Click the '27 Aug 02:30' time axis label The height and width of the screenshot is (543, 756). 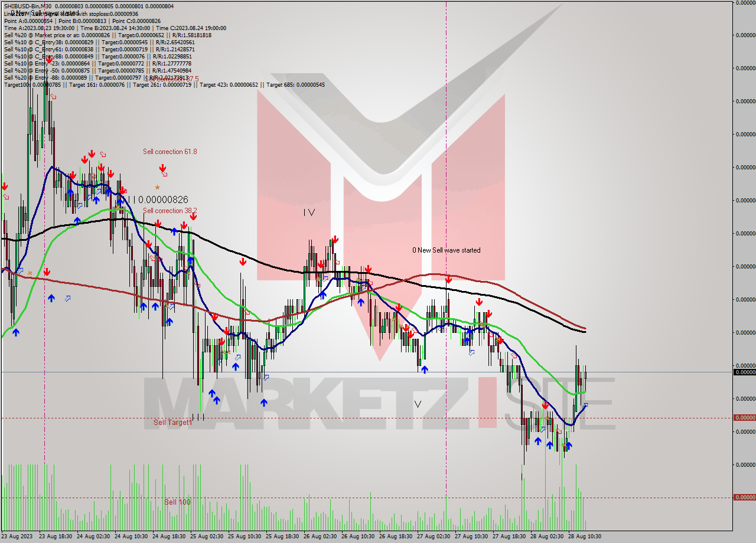coord(434,537)
